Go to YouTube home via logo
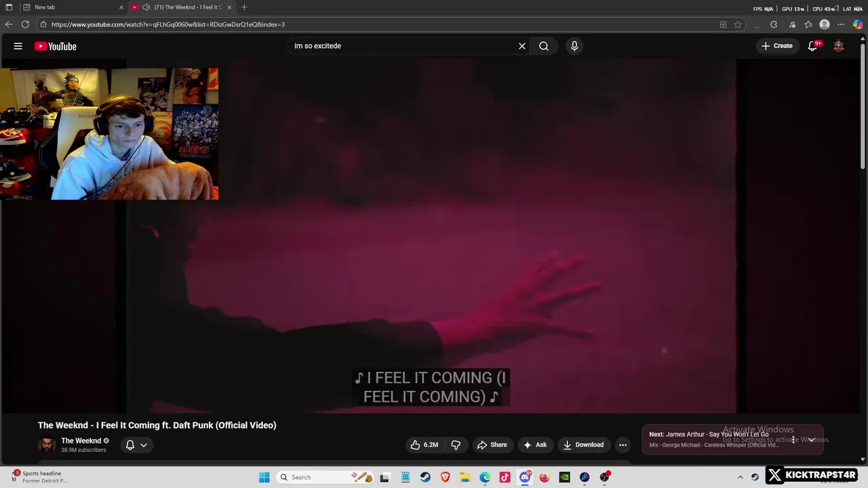The width and height of the screenshot is (868, 488). (x=56, y=46)
